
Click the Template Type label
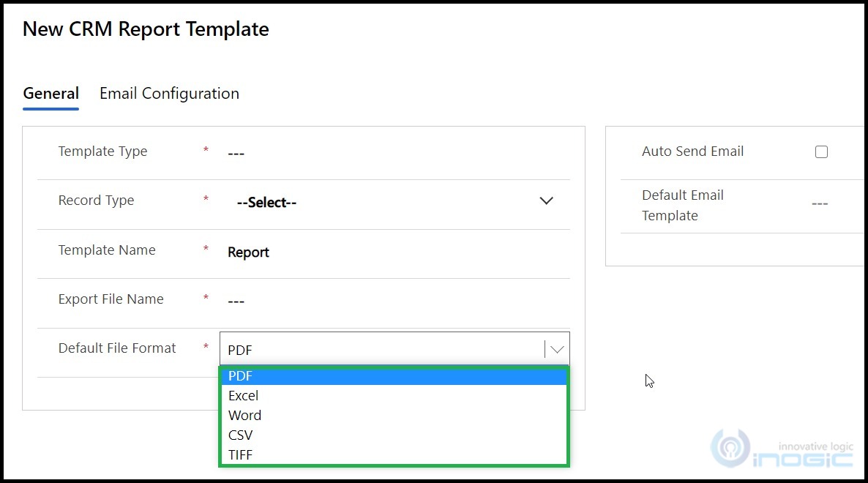(103, 151)
